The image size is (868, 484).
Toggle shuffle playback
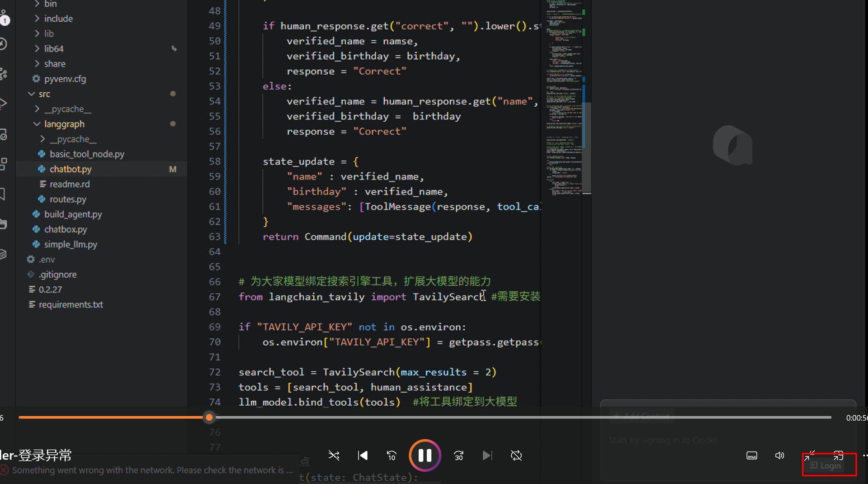(x=334, y=456)
